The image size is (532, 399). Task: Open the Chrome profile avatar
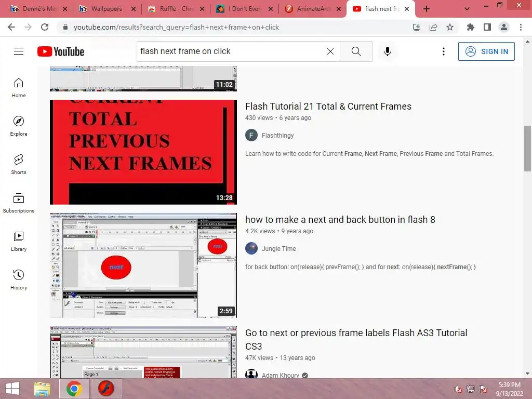point(504,27)
